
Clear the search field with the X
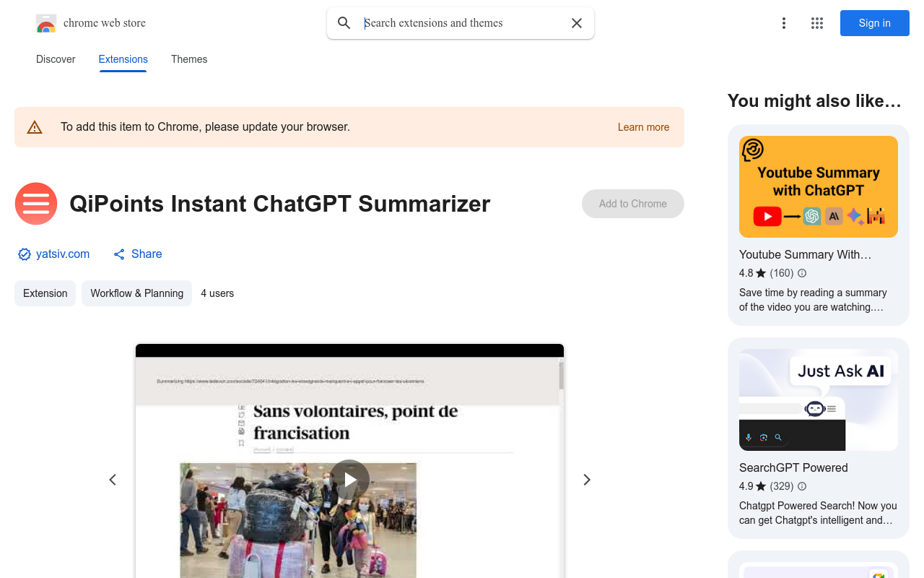coord(577,23)
